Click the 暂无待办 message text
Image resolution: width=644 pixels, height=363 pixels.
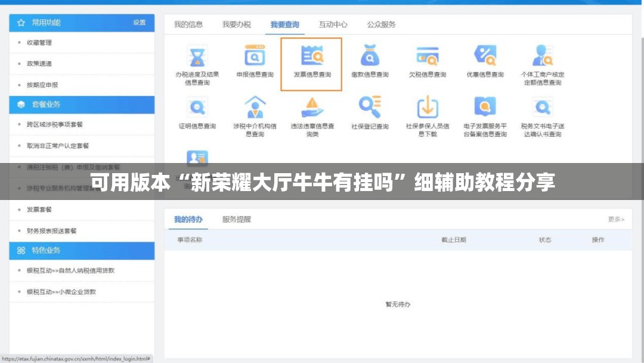[398, 304]
